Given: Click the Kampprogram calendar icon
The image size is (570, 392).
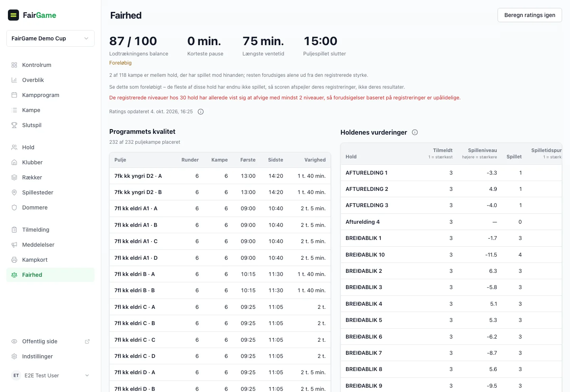Looking at the screenshot, I should [14, 95].
